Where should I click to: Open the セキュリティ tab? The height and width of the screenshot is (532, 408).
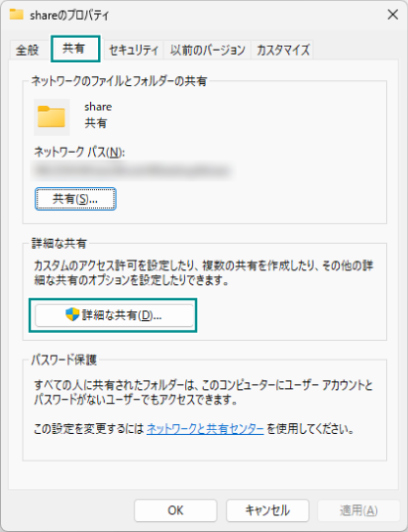(x=134, y=51)
